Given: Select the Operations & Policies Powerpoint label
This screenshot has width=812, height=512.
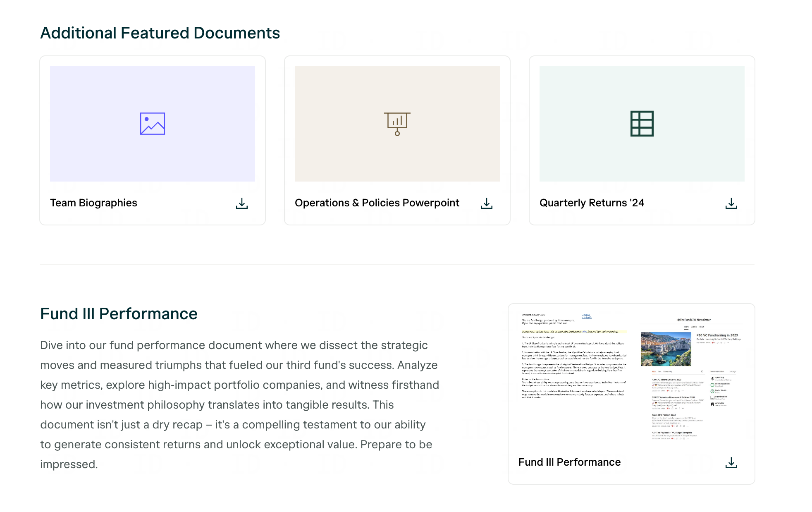Looking at the screenshot, I should 377,203.
